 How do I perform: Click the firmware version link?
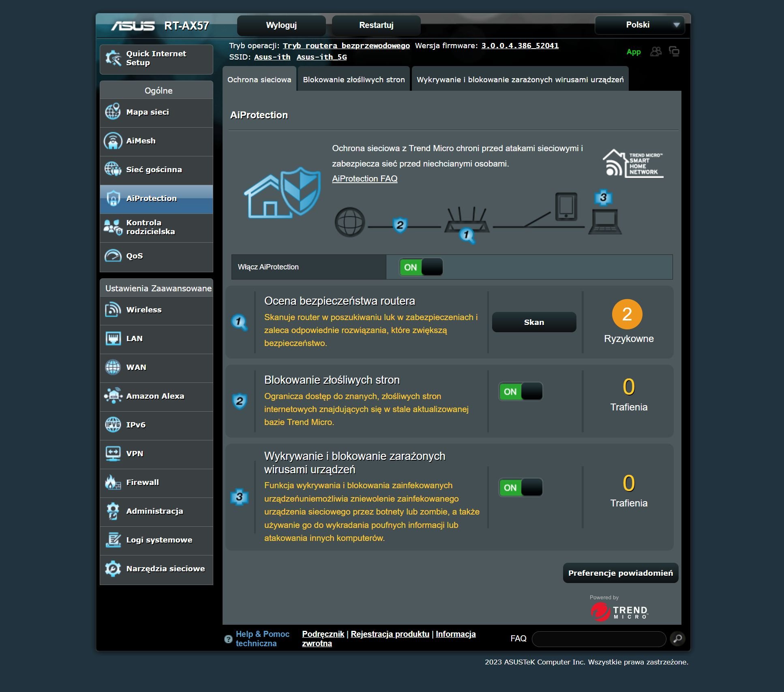[x=520, y=46]
